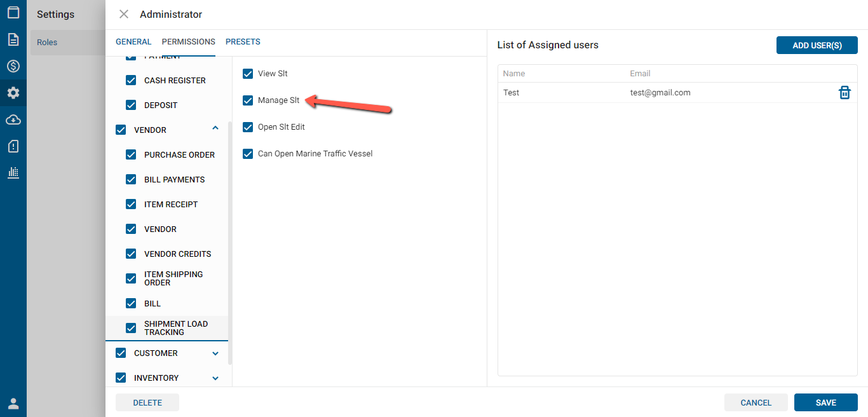Click the settings gear sidebar icon

tap(13, 93)
